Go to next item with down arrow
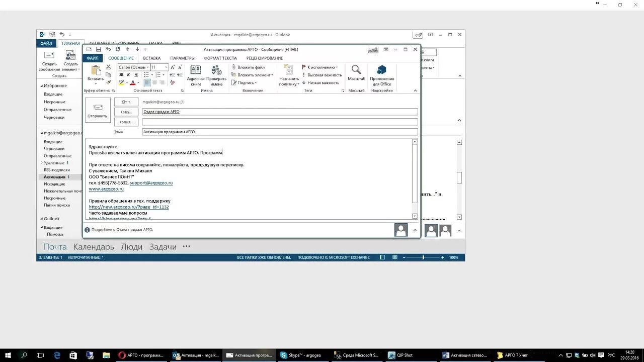This screenshot has height=362, width=644. 137,49
